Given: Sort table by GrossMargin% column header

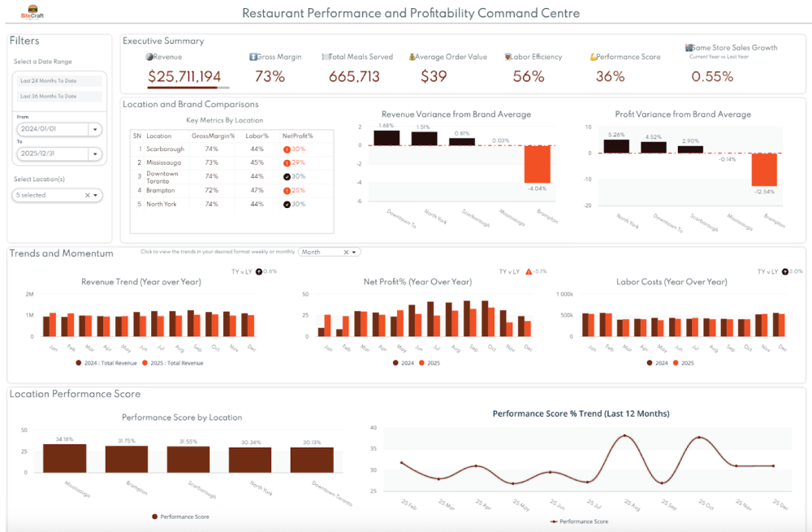Looking at the screenshot, I should point(213,136).
